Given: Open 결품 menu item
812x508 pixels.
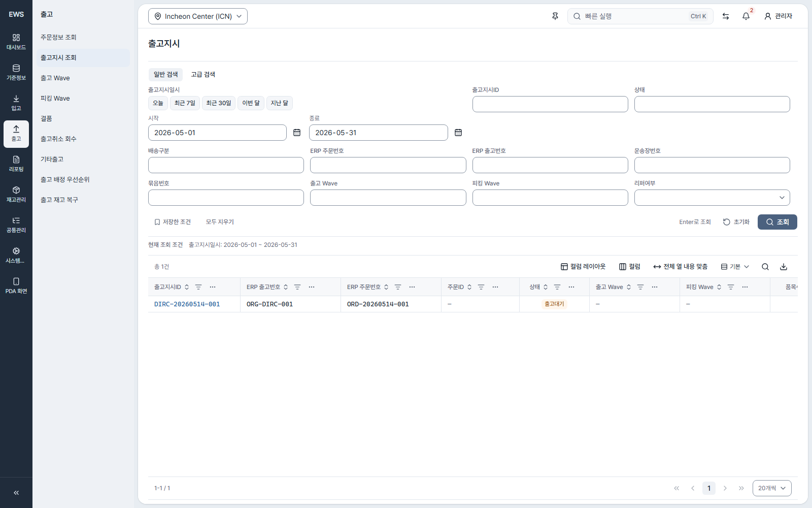Looking at the screenshot, I should (83, 118).
